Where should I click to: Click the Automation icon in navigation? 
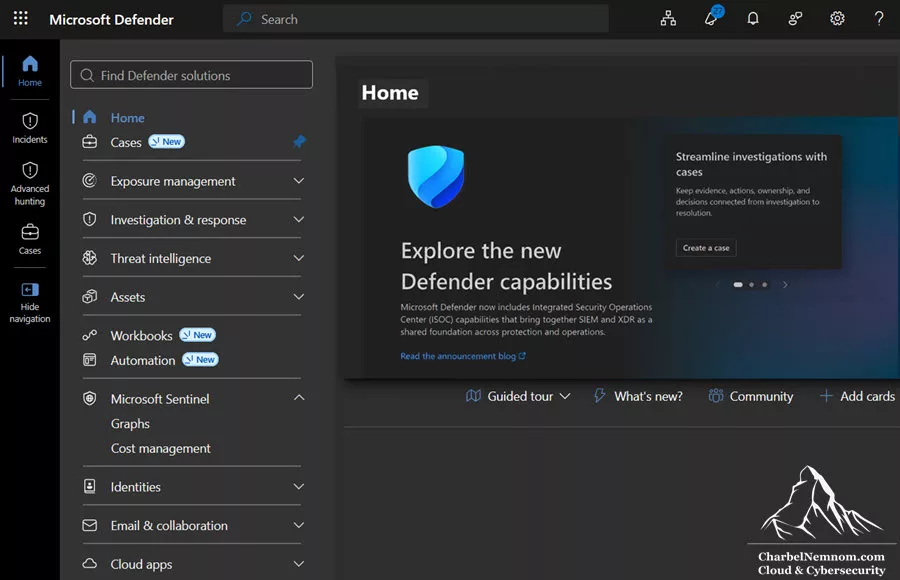pos(90,360)
